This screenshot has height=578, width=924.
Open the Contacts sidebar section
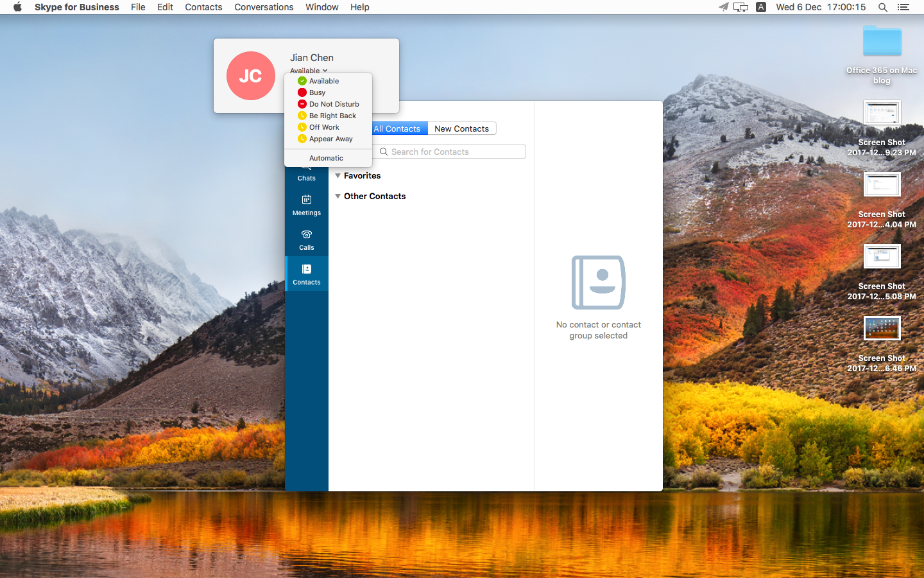(x=307, y=274)
